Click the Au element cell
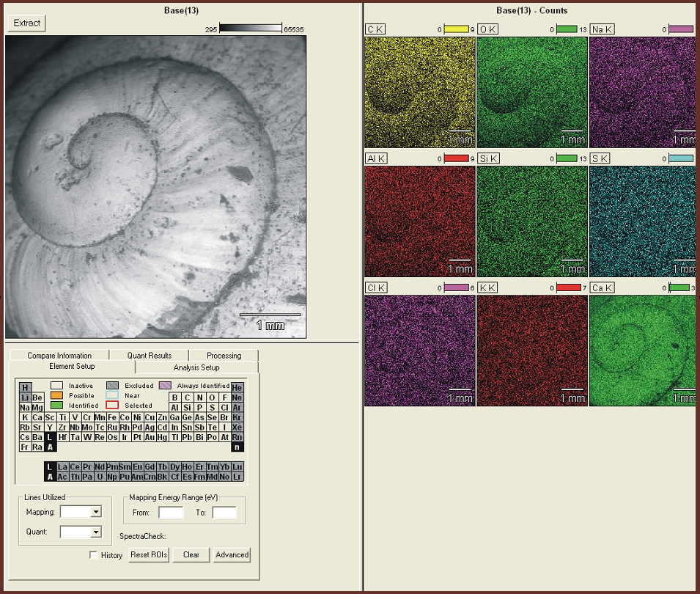 click(x=150, y=437)
